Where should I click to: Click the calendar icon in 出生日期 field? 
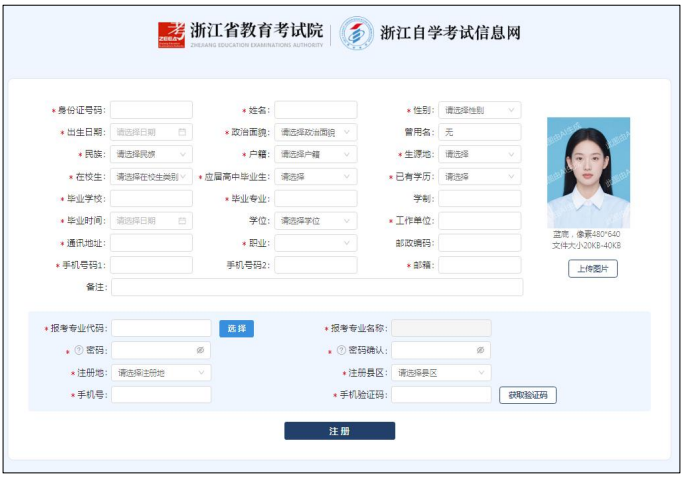(182, 132)
